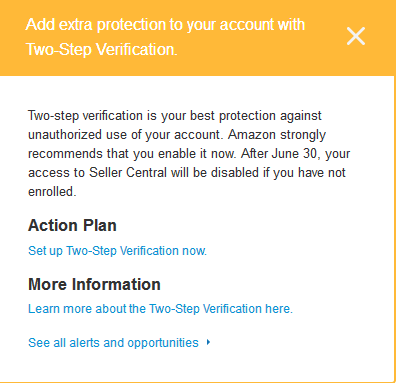Screen dimensions: 396x383
Task: Click the June 30 deadline text
Action: [x=294, y=154]
